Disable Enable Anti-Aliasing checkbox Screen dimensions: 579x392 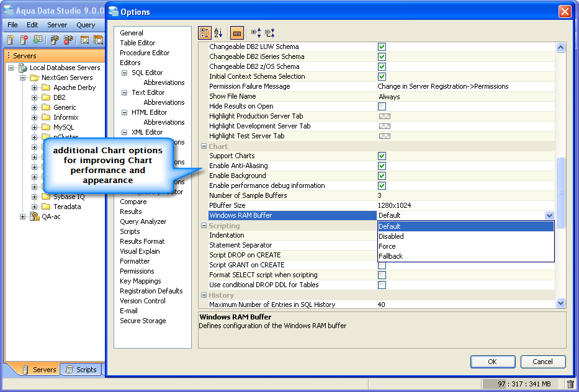click(x=382, y=166)
